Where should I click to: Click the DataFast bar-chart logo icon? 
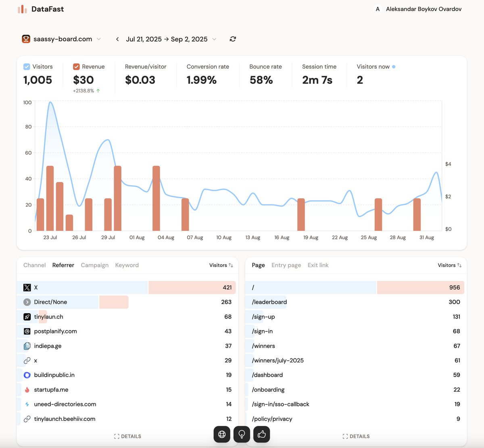[x=22, y=9]
